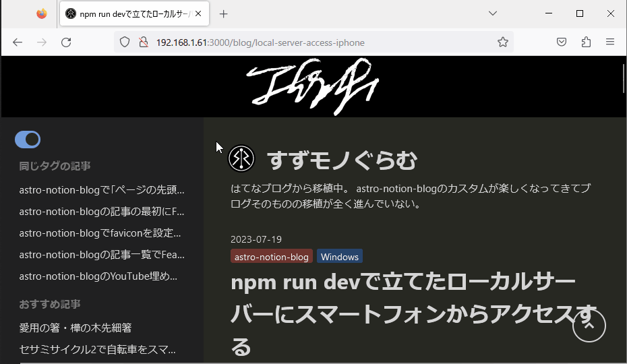Open the list all tabs dropdown

pos(493,13)
